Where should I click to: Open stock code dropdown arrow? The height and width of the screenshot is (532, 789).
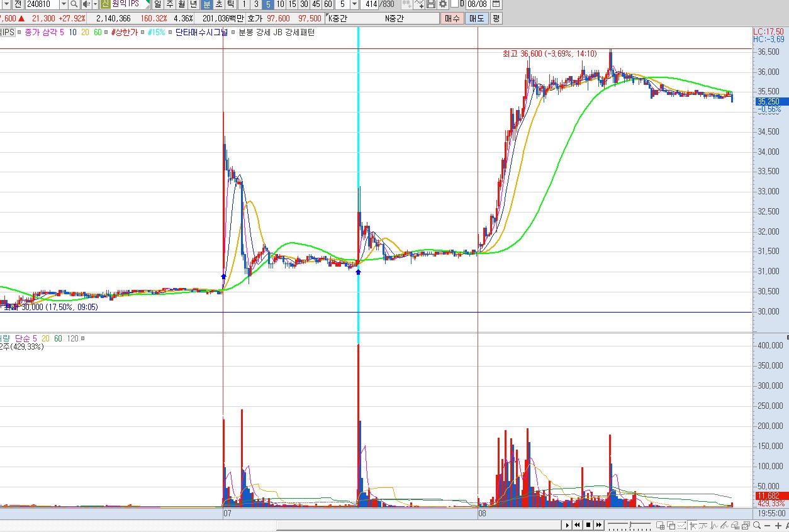(x=63, y=4)
